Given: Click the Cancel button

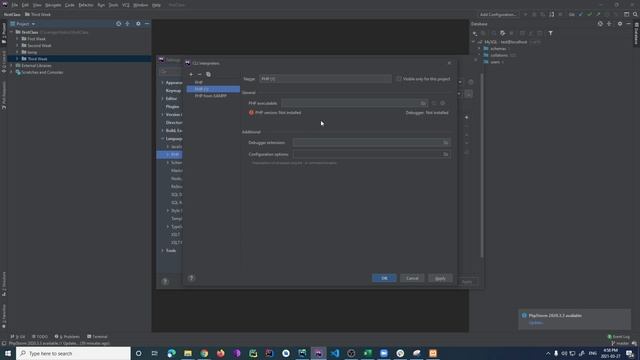Looking at the screenshot, I should click(x=412, y=278).
